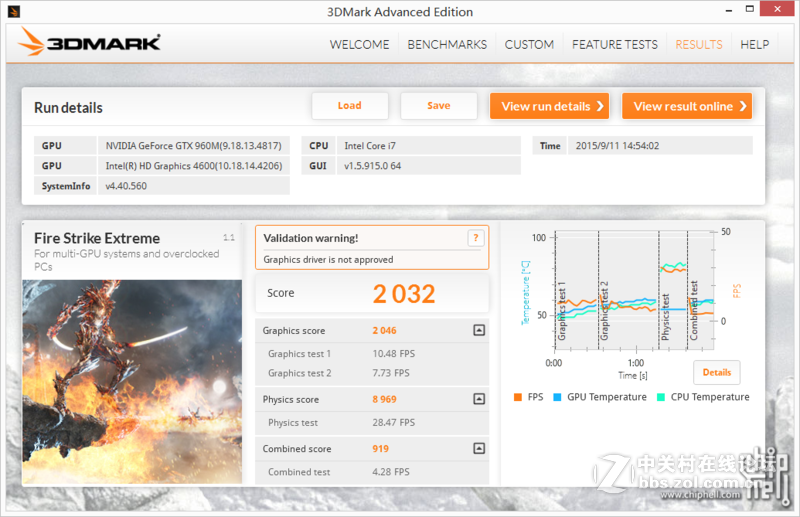Click the app icon in title bar
Screen dimensions: 800x517
pos(14,11)
